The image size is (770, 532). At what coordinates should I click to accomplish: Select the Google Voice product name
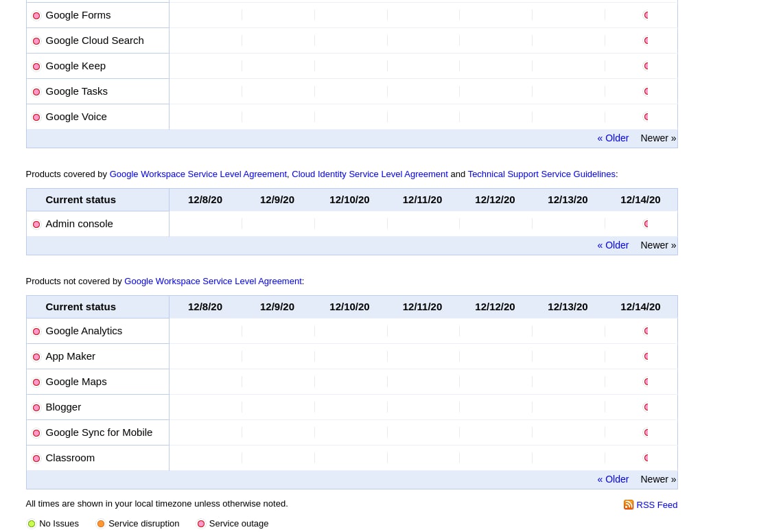coord(76,117)
